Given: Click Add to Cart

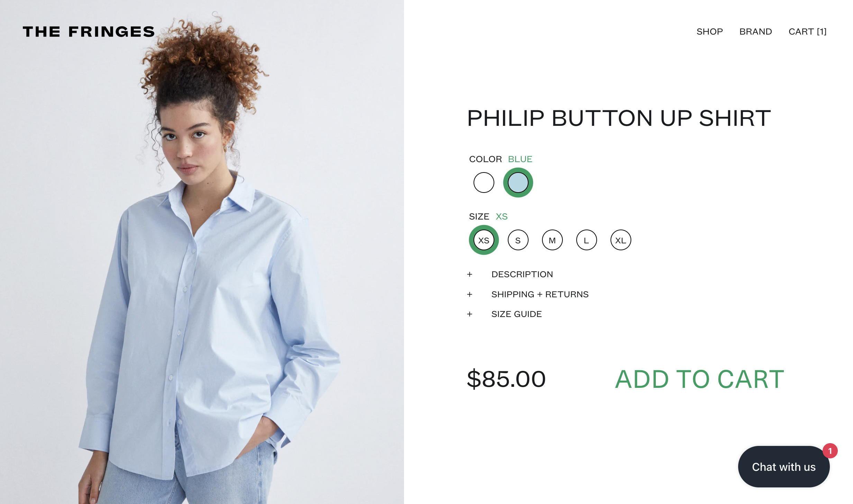Looking at the screenshot, I should point(699,379).
